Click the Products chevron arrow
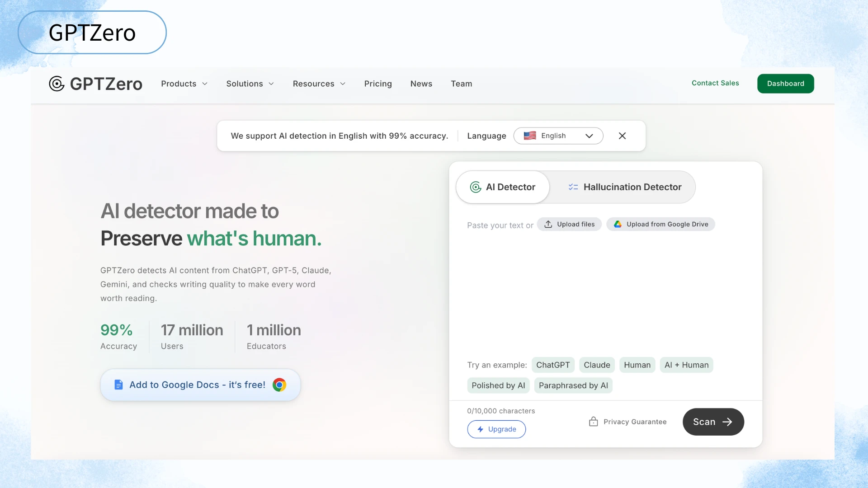Screen dimensions: 868x488 pos(205,84)
